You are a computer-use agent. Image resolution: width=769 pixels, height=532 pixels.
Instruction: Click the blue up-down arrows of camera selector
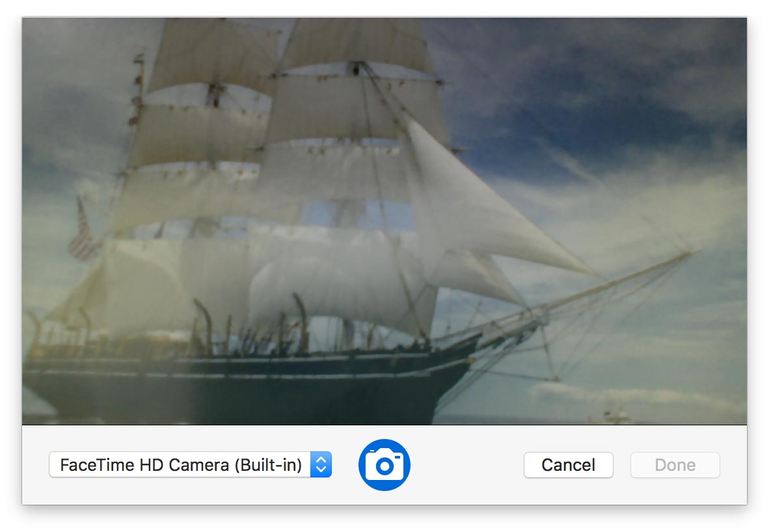(x=321, y=465)
